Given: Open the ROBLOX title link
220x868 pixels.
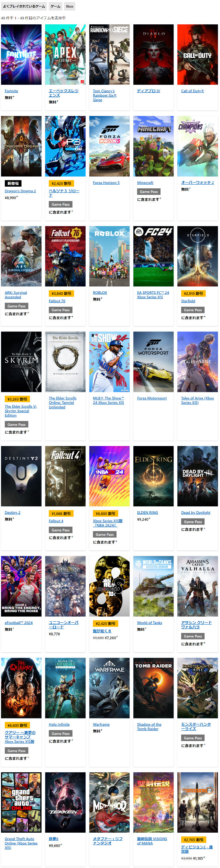Looking at the screenshot, I should coord(100,293).
